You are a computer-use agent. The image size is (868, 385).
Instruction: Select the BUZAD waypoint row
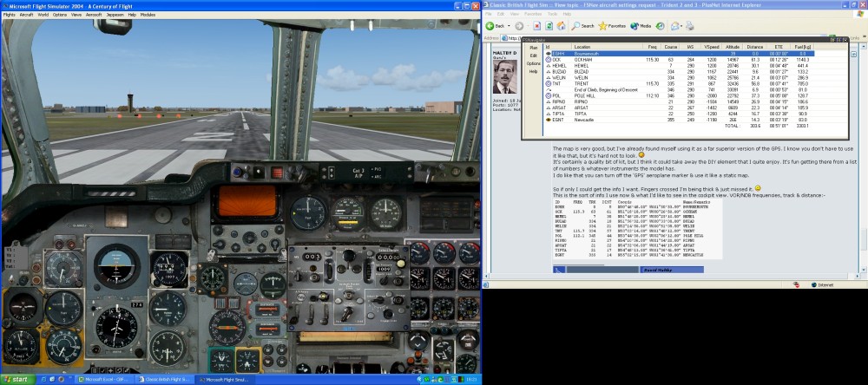(680, 71)
